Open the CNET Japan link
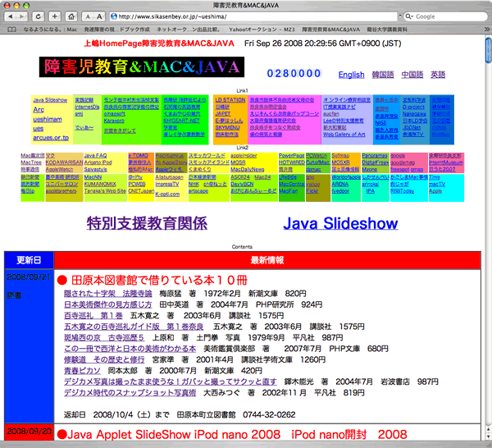 (141, 191)
